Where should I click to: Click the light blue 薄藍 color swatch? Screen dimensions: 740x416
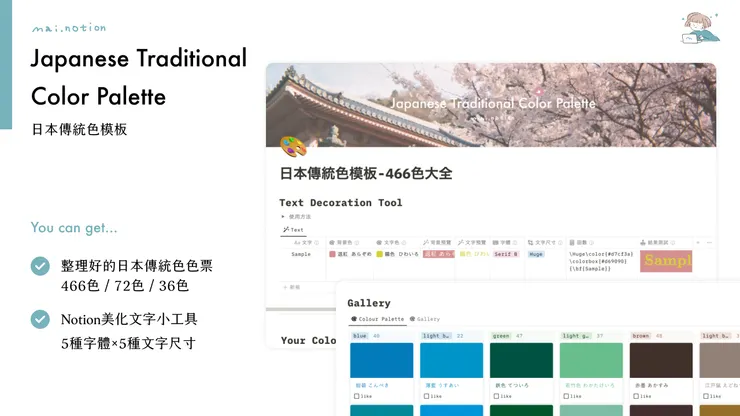pos(451,360)
